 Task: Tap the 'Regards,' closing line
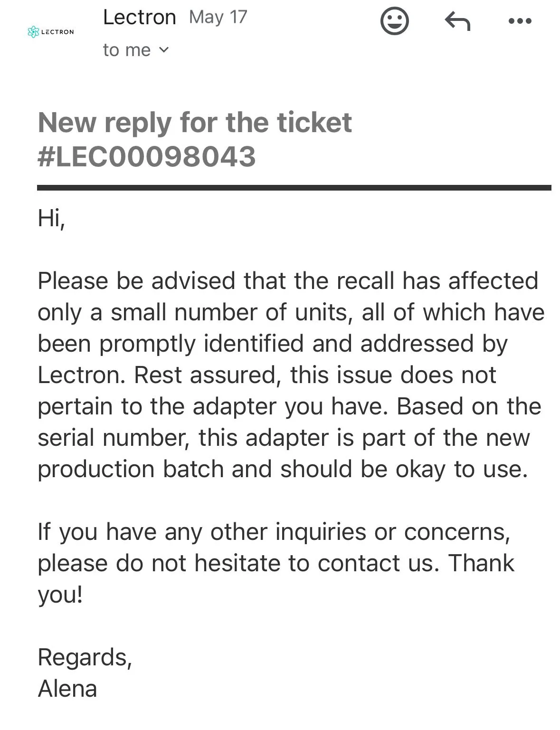[85, 658]
